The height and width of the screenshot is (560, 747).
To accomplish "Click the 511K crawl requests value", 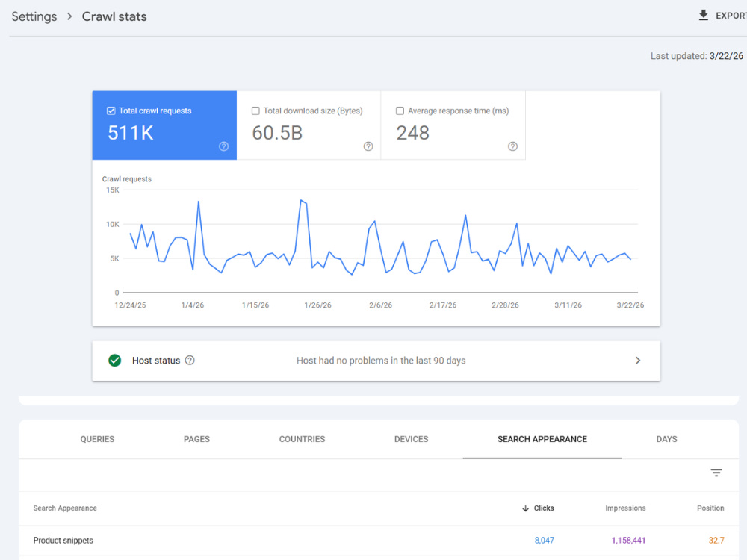I will [131, 133].
